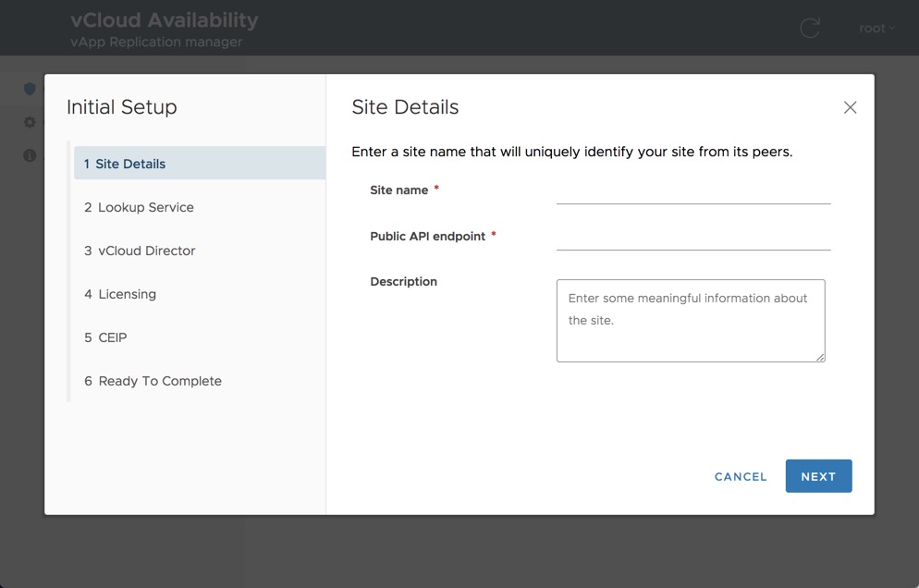Go to step 2 Lookup Service
919x588 pixels.
(139, 207)
